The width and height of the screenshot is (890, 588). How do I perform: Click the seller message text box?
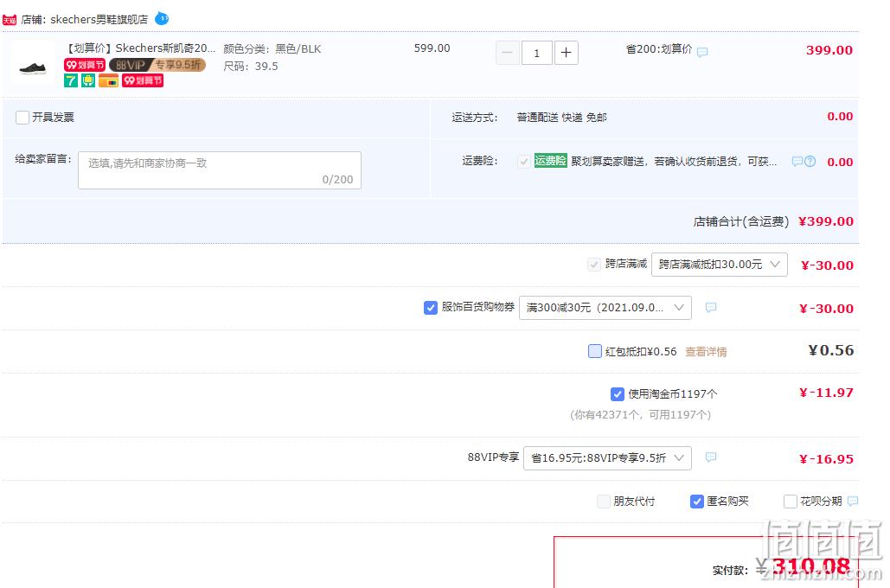coord(220,169)
